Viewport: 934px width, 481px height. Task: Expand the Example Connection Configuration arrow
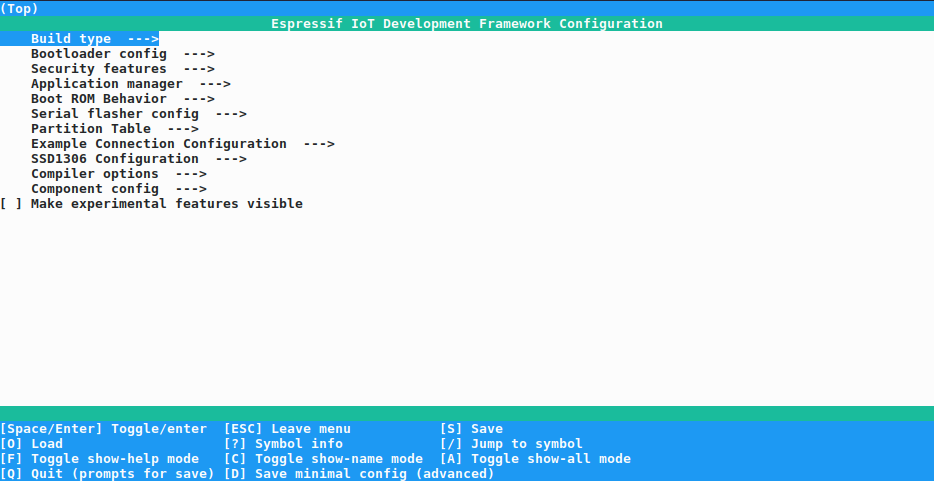pyautogui.click(x=319, y=144)
